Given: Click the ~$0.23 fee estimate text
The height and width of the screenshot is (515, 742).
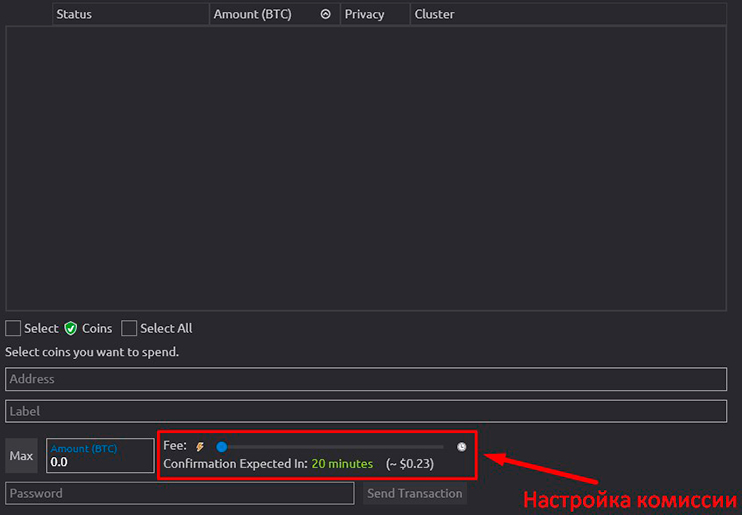Looking at the screenshot, I should [x=410, y=464].
